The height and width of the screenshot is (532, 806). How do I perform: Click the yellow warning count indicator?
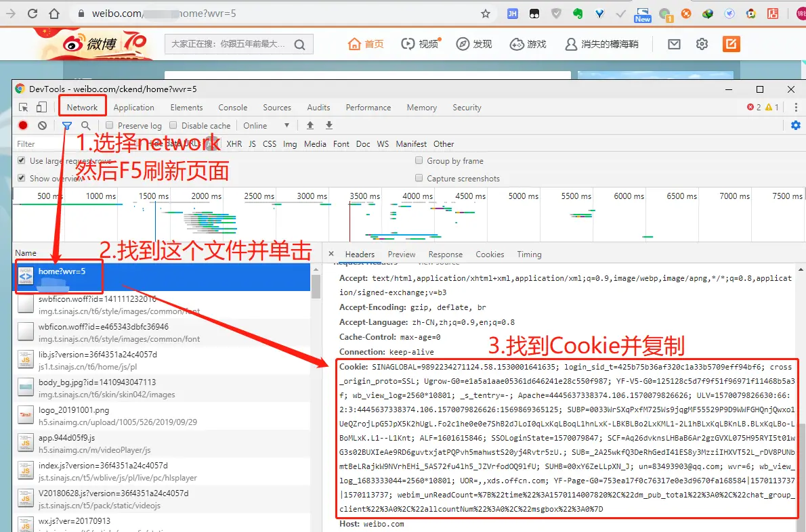pos(771,107)
